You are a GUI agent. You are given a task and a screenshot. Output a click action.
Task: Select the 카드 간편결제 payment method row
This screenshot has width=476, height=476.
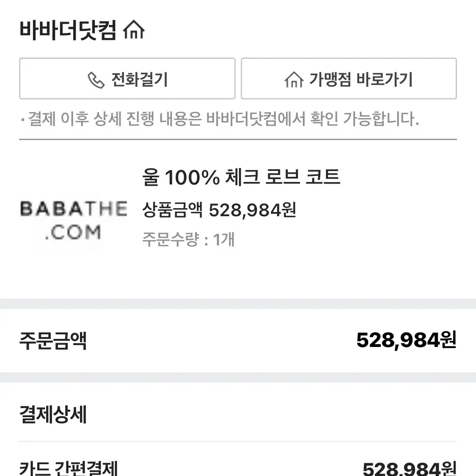click(x=238, y=468)
